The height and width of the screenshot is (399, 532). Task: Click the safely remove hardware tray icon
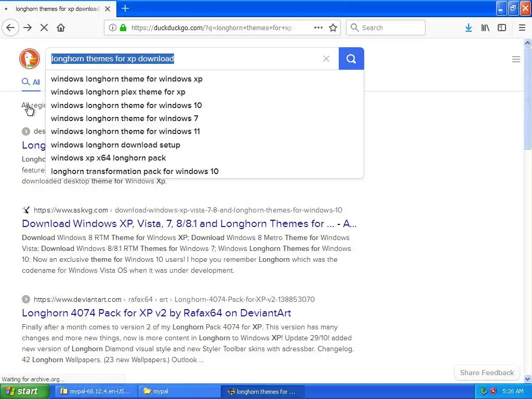[x=484, y=391]
